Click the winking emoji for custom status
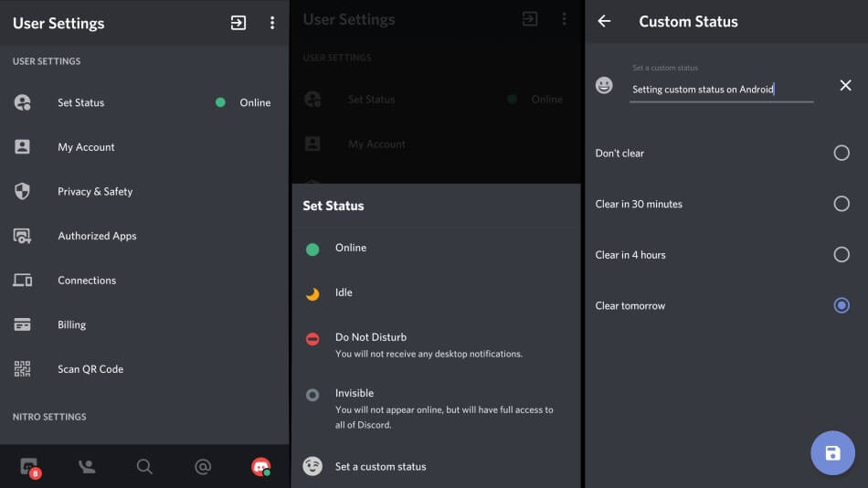The height and width of the screenshot is (488, 868). pyautogui.click(x=312, y=466)
